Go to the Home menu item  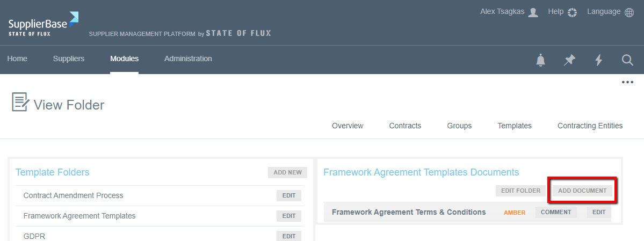click(x=17, y=59)
